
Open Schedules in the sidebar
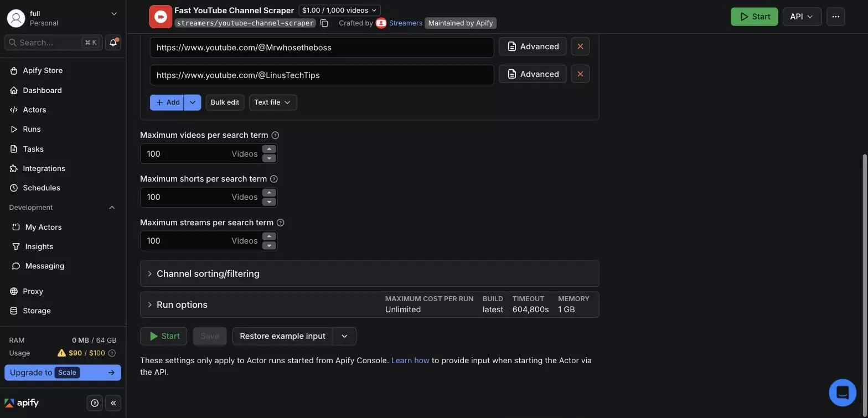click(x=42, y=188)
